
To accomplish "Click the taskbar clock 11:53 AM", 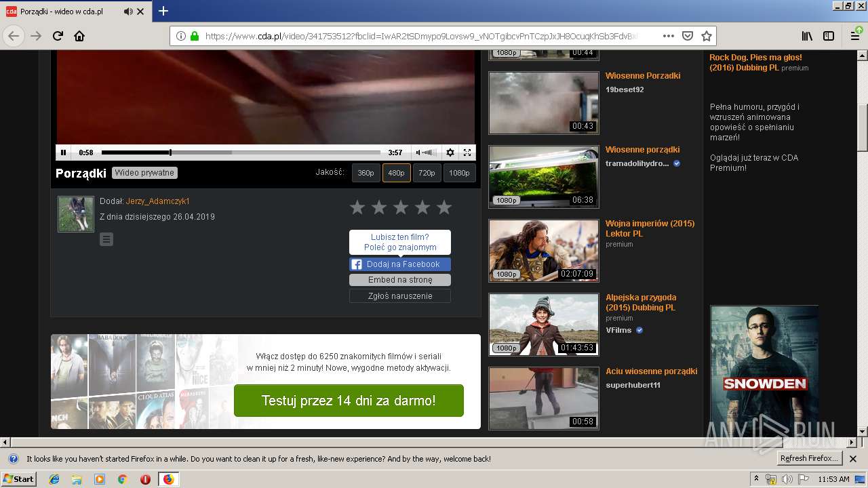I will click(833, 479).
